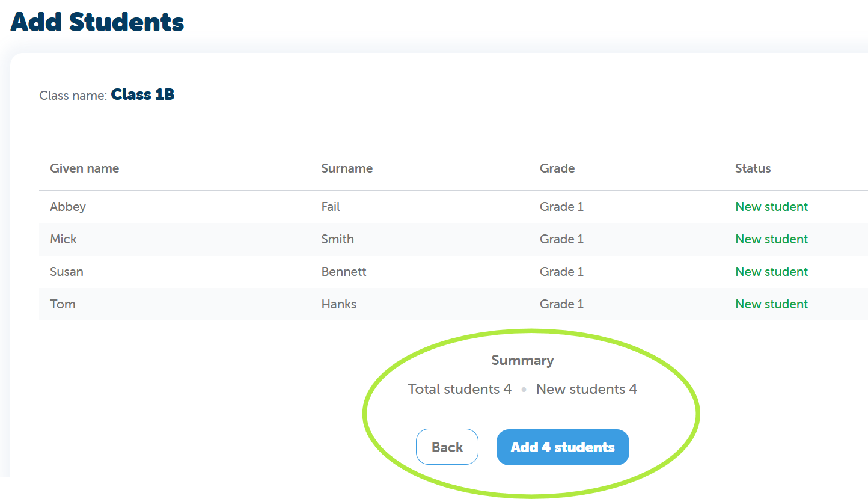Click the surname Smith
The height and width of the screenshot is (499, 868).
(x=337, y=239)
